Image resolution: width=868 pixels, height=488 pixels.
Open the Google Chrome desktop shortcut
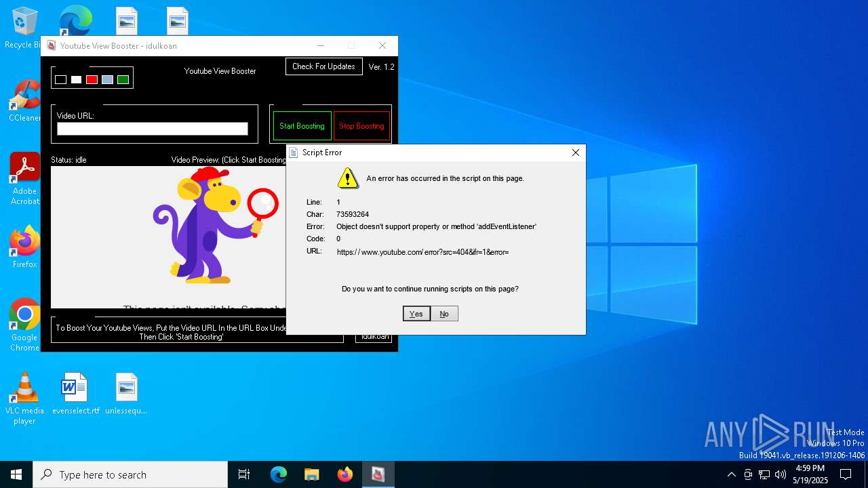point(24,325)
